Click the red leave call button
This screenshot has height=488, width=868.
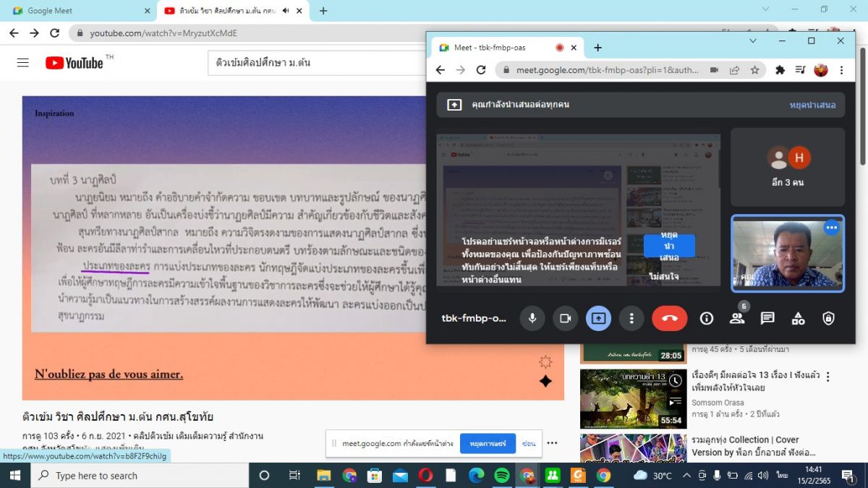tap(669, 318)
